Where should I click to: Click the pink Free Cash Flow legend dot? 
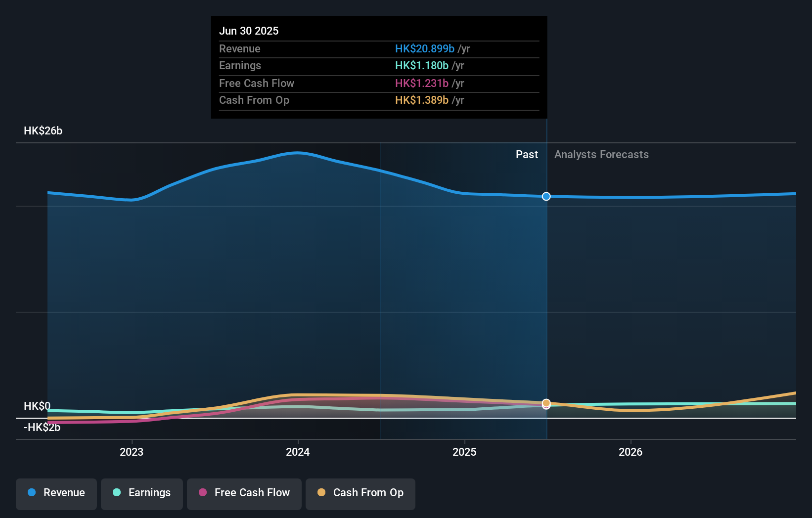click(x=203, y=493)
